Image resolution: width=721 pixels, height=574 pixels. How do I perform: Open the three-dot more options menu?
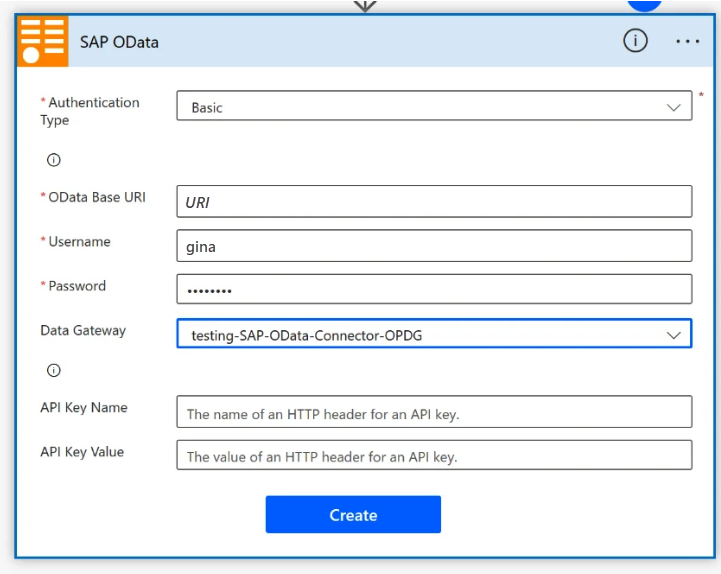click(687, 41)
